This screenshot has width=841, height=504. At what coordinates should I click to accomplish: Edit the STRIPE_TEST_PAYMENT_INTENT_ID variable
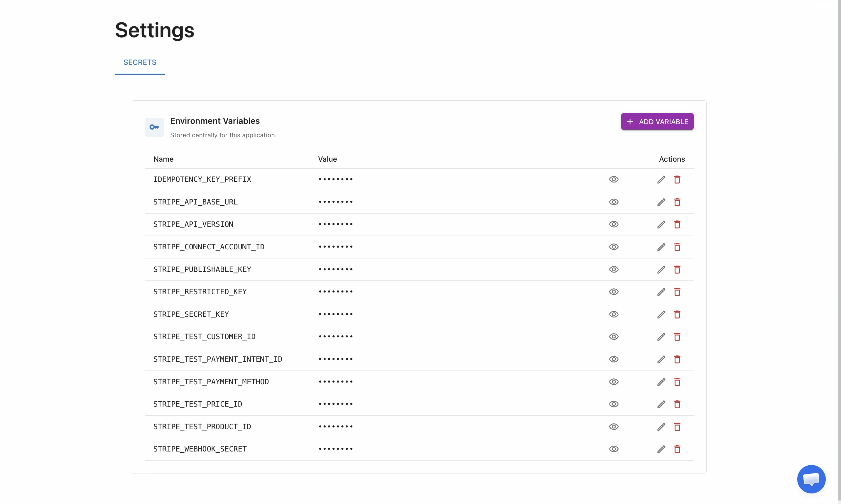pos(661,359)
